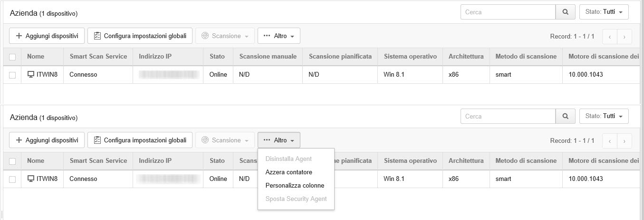
Task: Check the ITWIN8 row checkbox in upper table
Action: [x=12, y=75]
